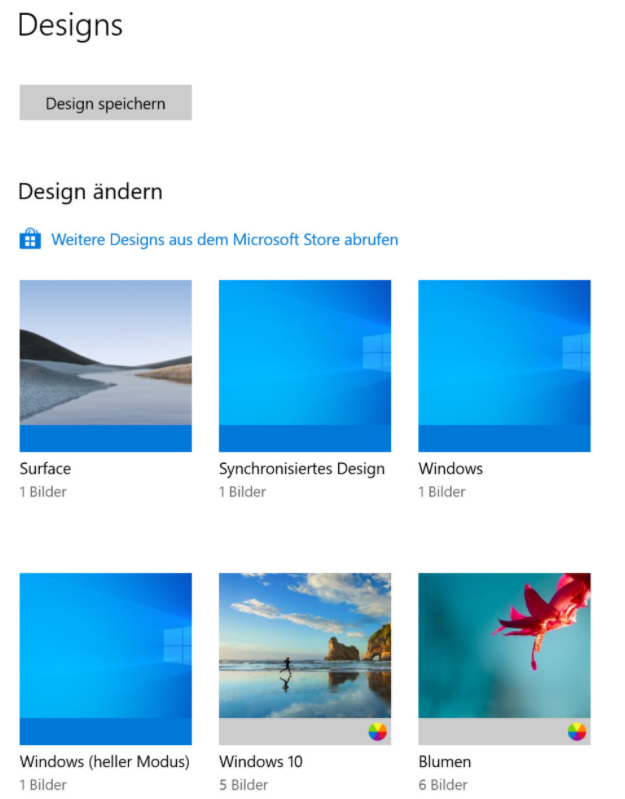The image size is (625, 799).
Task: Click the color wheel icon on Windows 10 theme
Action: [x=377, y=732]
